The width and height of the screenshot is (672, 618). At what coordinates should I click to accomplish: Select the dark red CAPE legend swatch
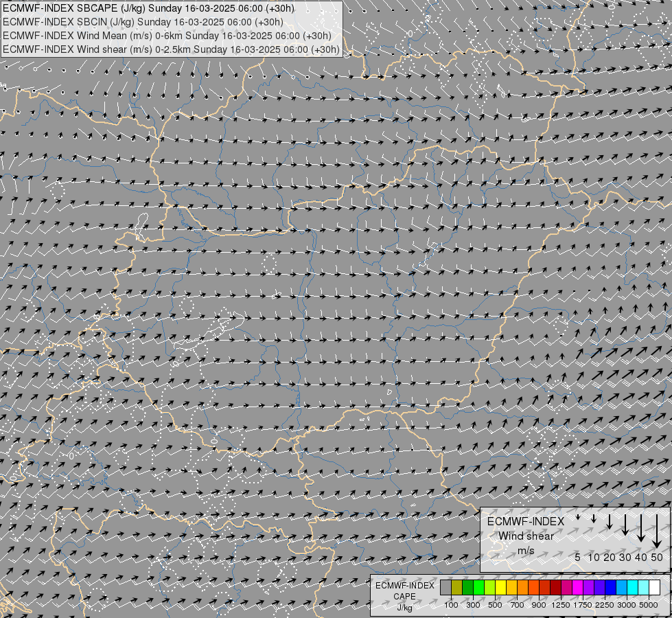point(556,587)
